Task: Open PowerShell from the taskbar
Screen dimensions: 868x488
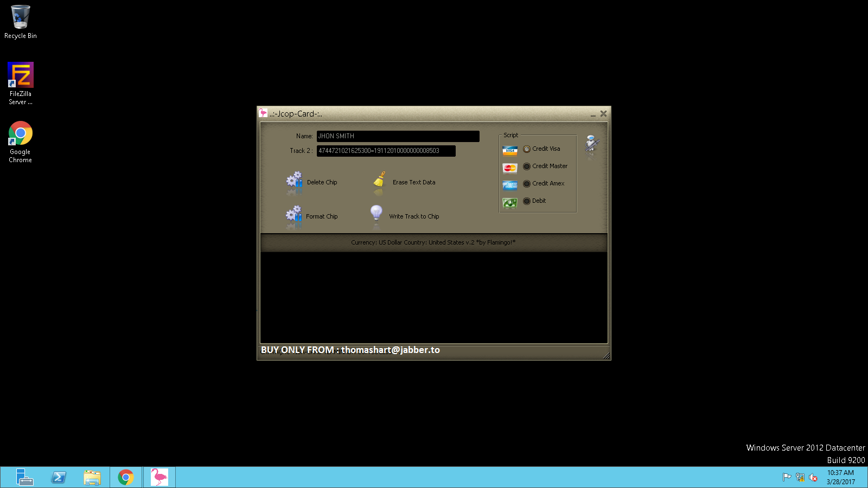Action: 59,477
